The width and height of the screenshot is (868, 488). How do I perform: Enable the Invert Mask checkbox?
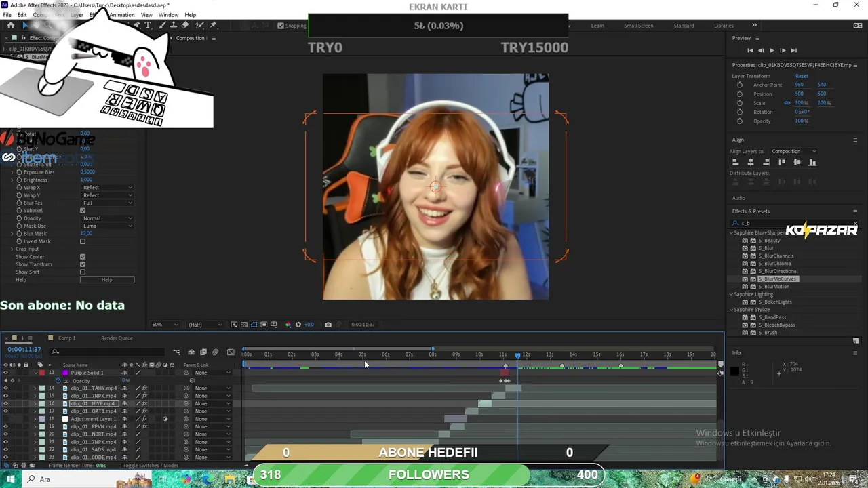(83, 241)
